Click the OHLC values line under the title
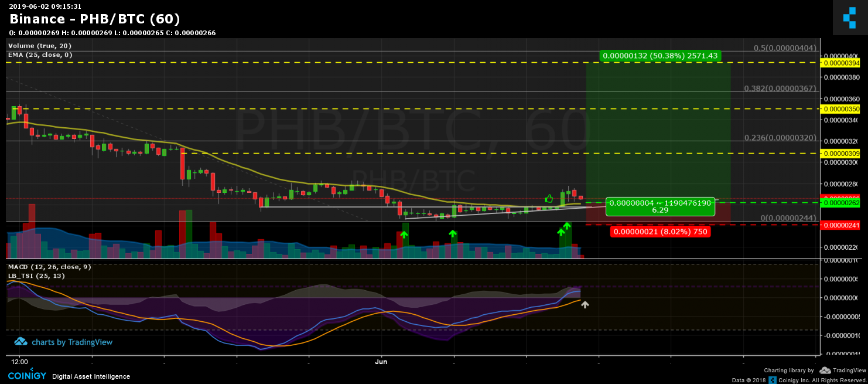868x384 pixels. [112, 33]
